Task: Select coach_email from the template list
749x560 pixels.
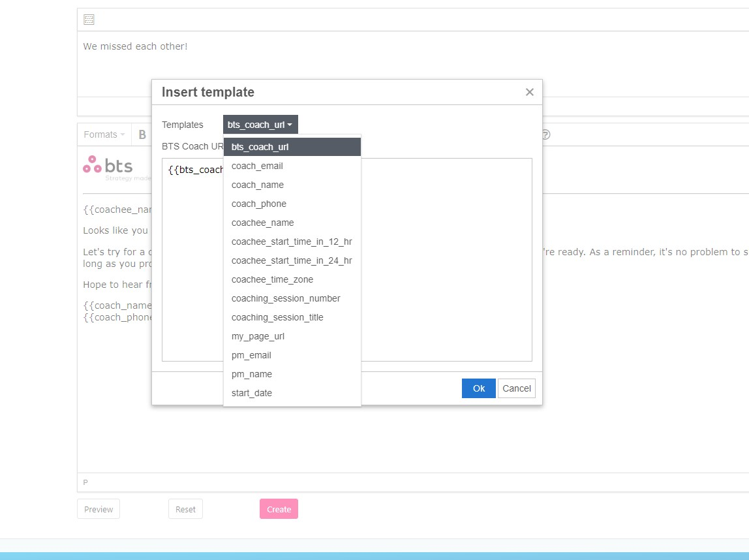Action: tap(292, 166)
